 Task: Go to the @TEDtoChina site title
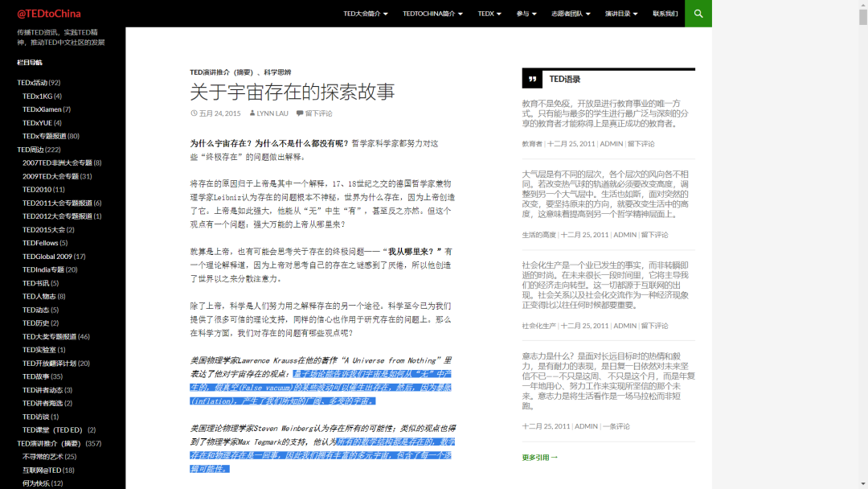point(49,14)
